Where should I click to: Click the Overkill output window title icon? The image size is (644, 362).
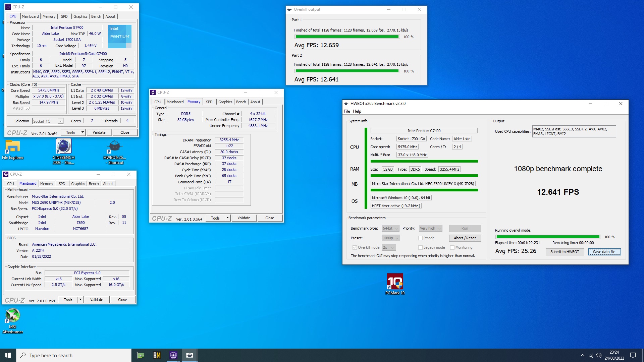[x=289, y=9]
